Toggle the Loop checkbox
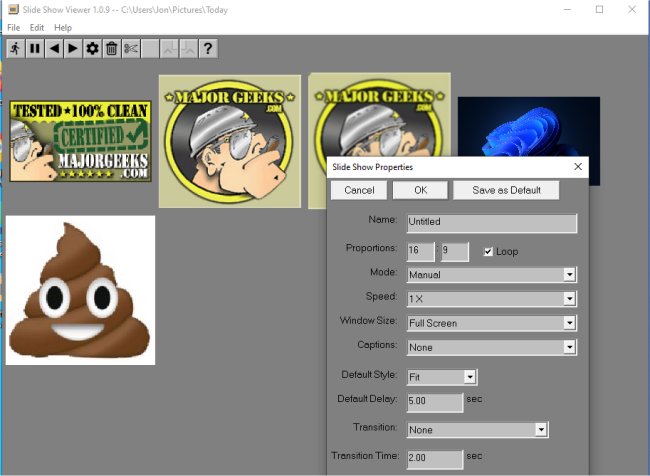This screenshot has height=476, width=650. 488,252
